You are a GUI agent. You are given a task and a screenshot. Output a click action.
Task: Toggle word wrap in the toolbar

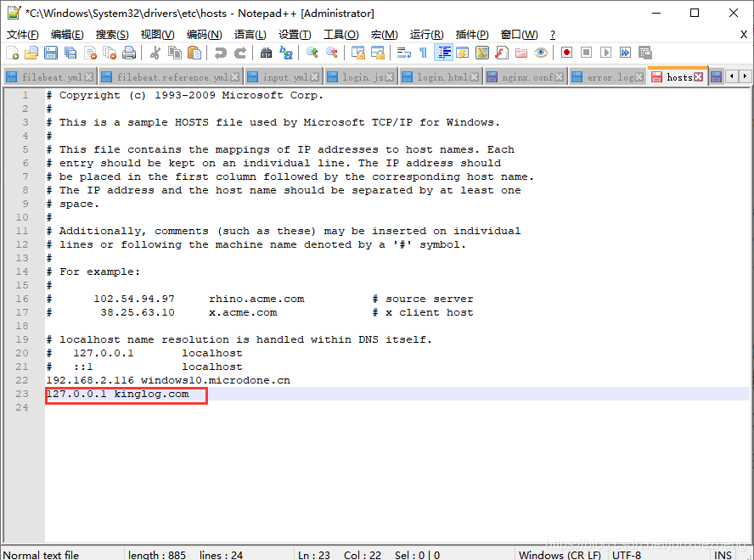point(403,53)
